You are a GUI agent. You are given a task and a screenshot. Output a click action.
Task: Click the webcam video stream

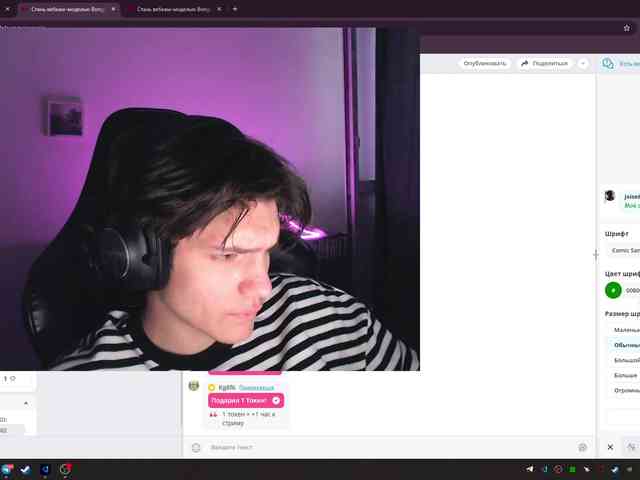click(x=210, y=199)
